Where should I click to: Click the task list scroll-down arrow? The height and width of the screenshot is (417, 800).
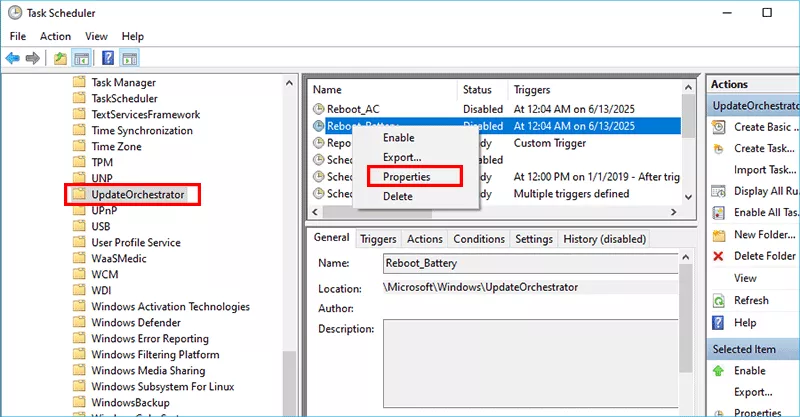click(x=688, y=197)
